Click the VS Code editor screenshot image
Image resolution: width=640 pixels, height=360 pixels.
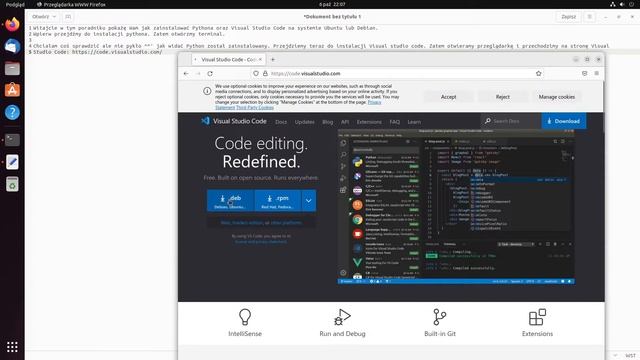click(x=456, y=207)
